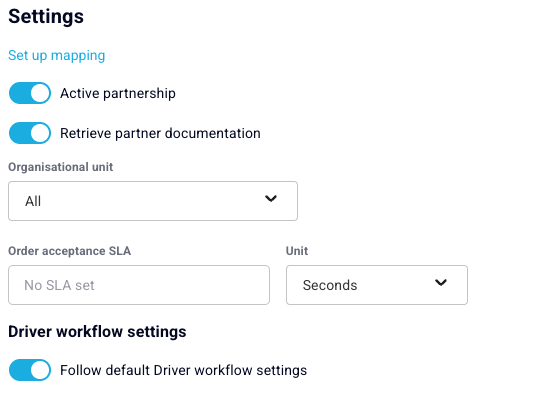Image resolution: width=553 pixels, height=402 pixels.
Task: Click the Order acceptance SLA label
Action: [x=69, y=251]
